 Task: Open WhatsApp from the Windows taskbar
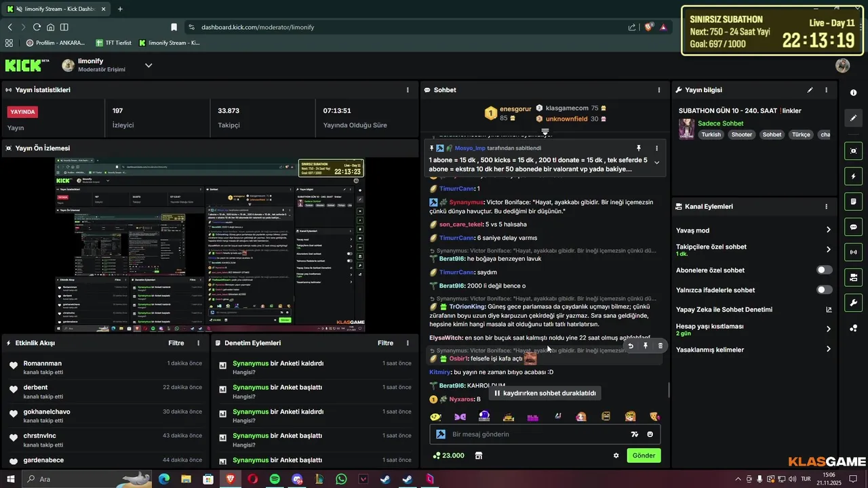[x=341, y=479]
